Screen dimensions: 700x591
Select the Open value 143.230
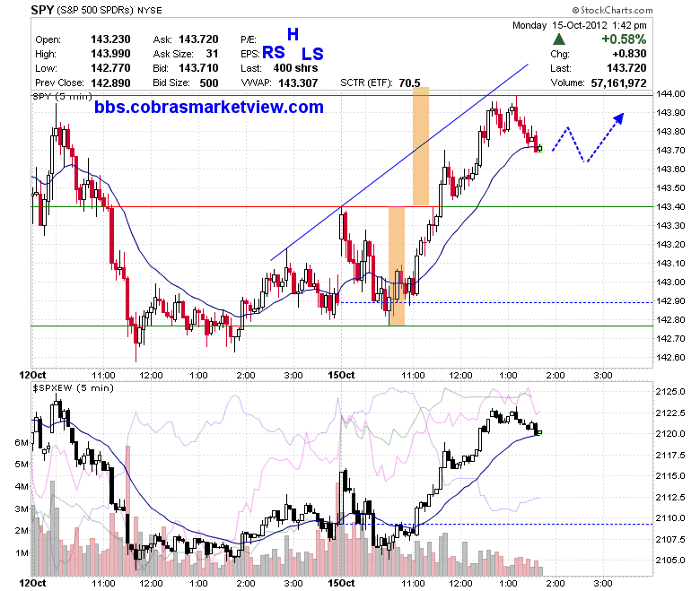(110, 39)
